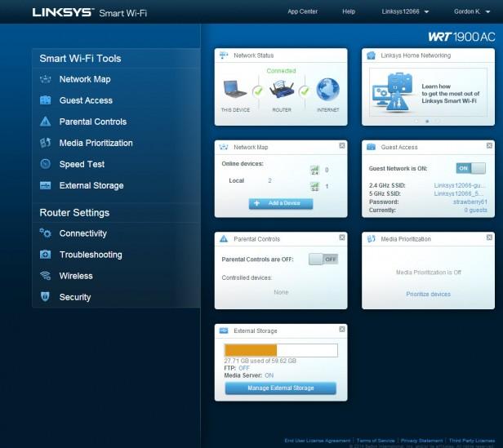This screenshot has width=503, height=448.
Task: Close the External Storage widget
Action: click(342, 330)
